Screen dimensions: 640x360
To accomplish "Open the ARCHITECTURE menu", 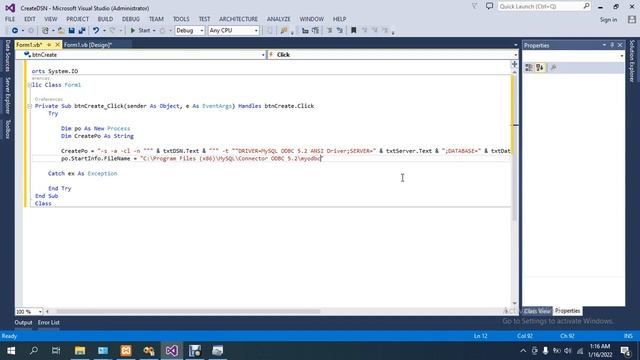I will 238,19.
